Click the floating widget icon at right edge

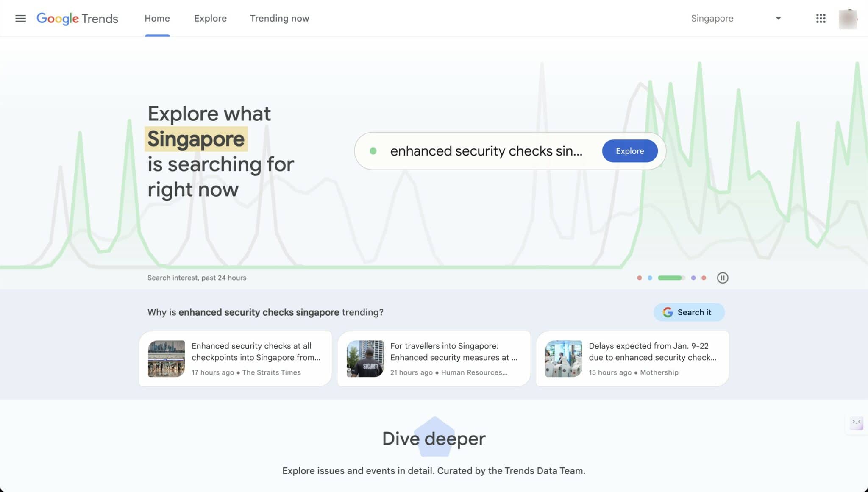[x=856, y=423]
